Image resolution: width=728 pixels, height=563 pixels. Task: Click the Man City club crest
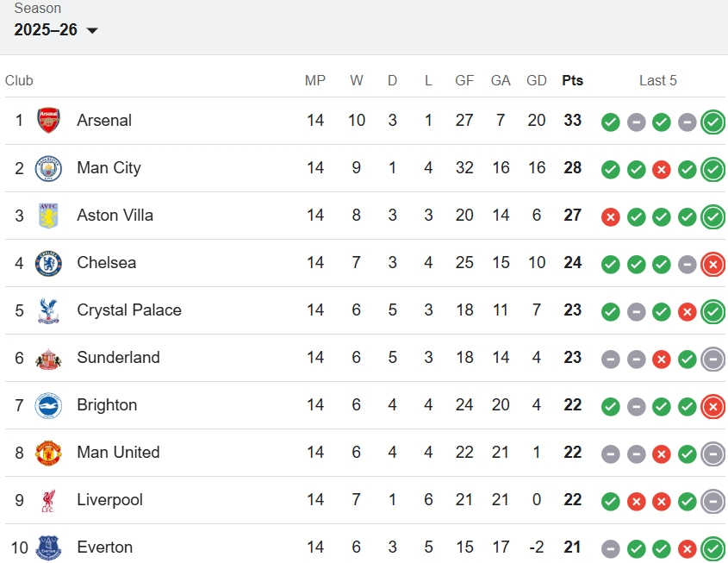48,168
